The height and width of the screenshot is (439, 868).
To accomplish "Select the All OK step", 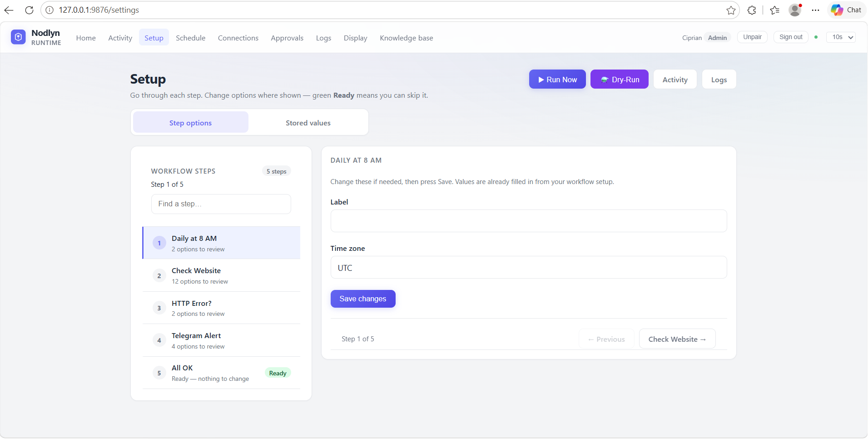I will coord(221,373).
